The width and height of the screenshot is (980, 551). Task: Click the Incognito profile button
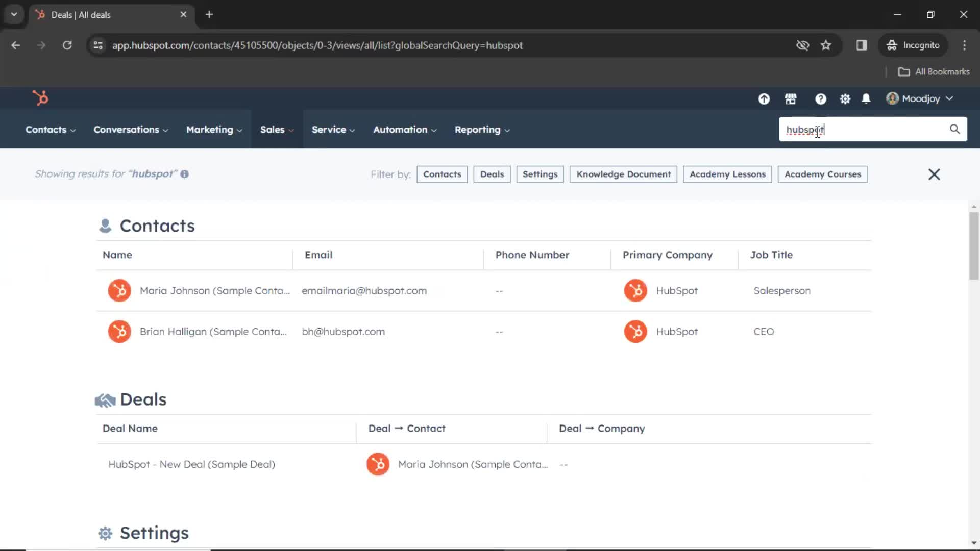coord(913,45)
